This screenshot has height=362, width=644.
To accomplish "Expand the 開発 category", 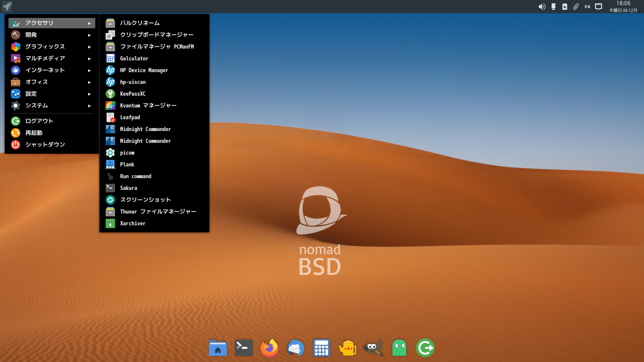I will 52,35.
